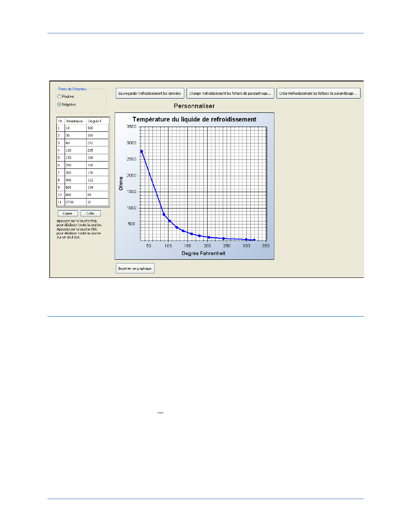The image size is (411, 532).
Task: Click the Copier button
Action: 68,213
